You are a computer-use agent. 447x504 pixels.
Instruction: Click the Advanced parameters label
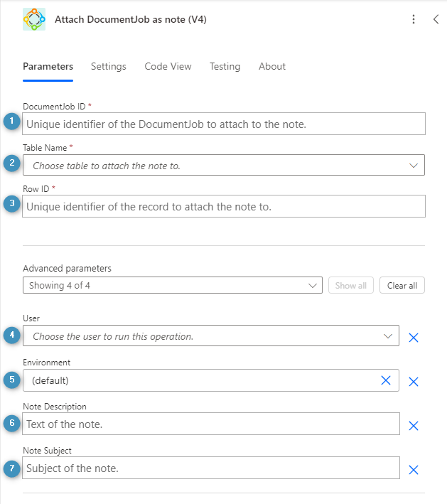click(x=67, y=269)
